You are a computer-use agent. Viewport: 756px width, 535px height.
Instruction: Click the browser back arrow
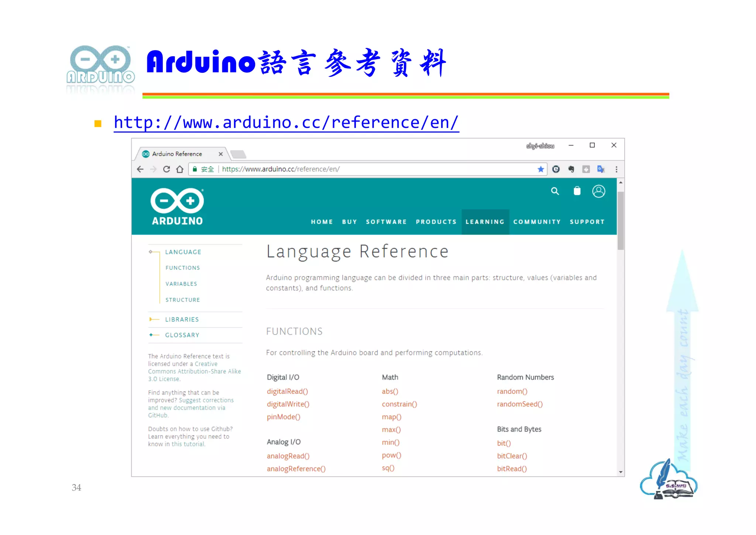pyautogui.click(x=140, y=169)
